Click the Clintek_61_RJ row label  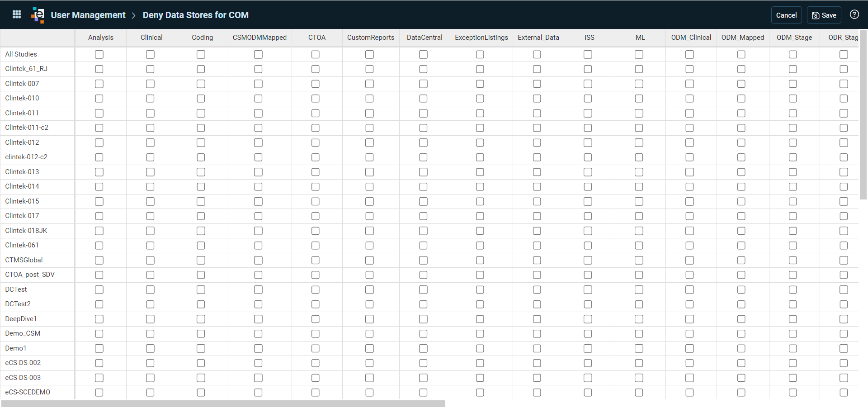point(26,69)
